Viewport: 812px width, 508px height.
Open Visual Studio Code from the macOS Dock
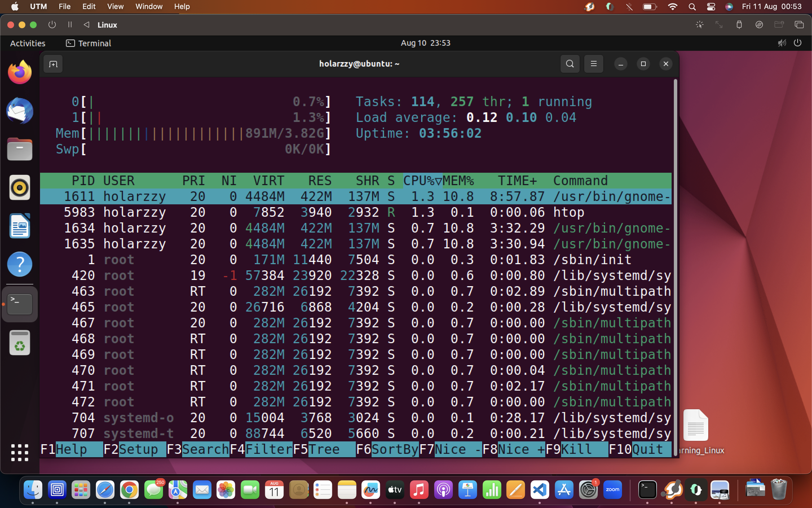click(540, 490)
